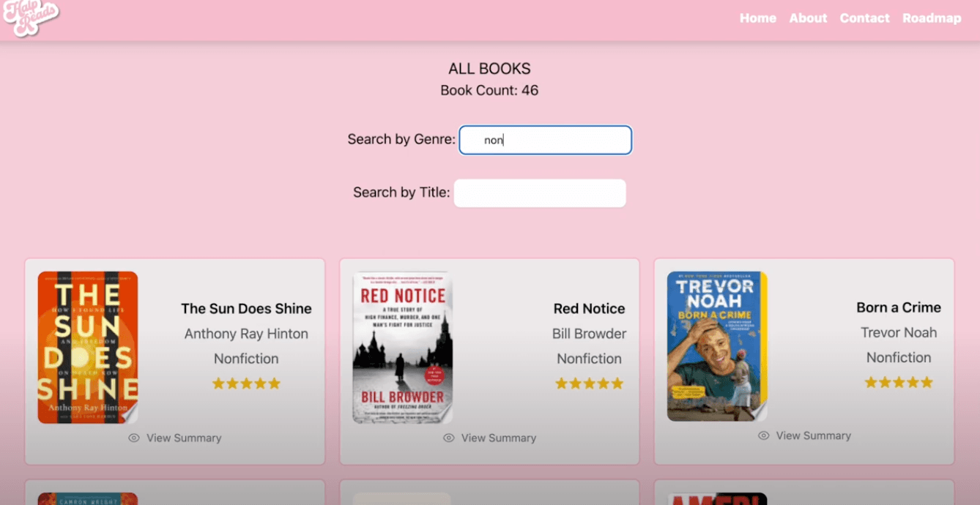Click The Sun Does Shine book cover
Viewport: 980px width, 505px height.
[x=88, y=348]
